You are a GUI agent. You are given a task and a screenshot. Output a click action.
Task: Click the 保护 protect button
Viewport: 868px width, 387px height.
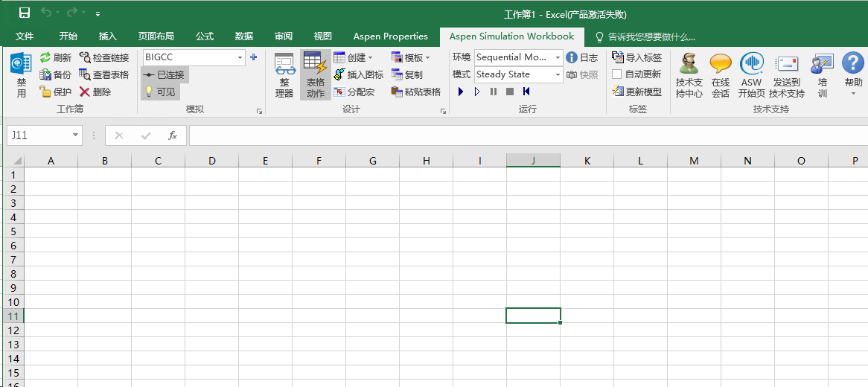pyautogui.click(x=55, y=92)
